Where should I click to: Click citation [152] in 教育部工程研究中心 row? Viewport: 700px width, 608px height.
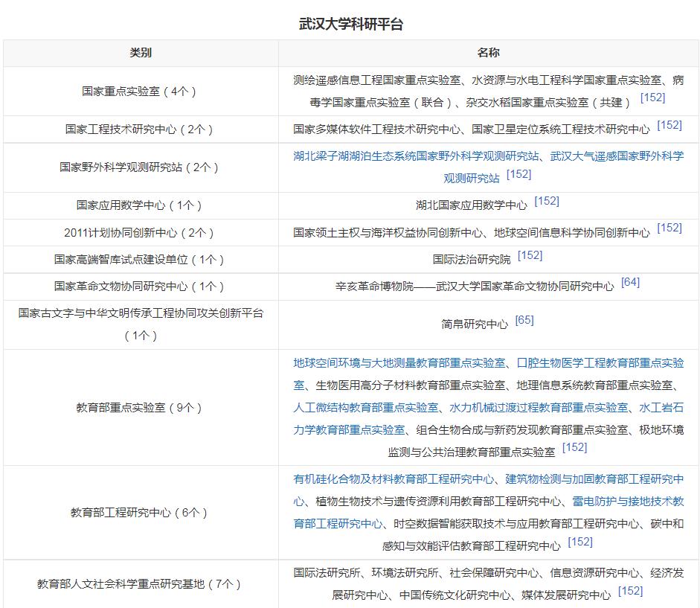pyautogui.click(x=580, y=542)
